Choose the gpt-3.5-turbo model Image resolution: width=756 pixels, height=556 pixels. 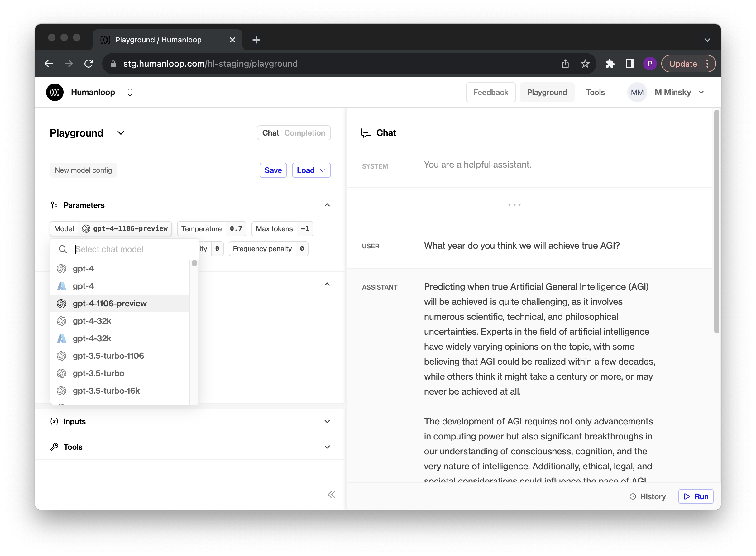[x=120, y=373]
